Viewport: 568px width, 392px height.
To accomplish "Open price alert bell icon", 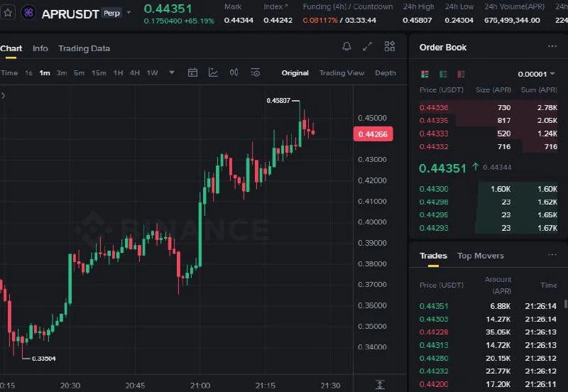I will coord(346,46).
